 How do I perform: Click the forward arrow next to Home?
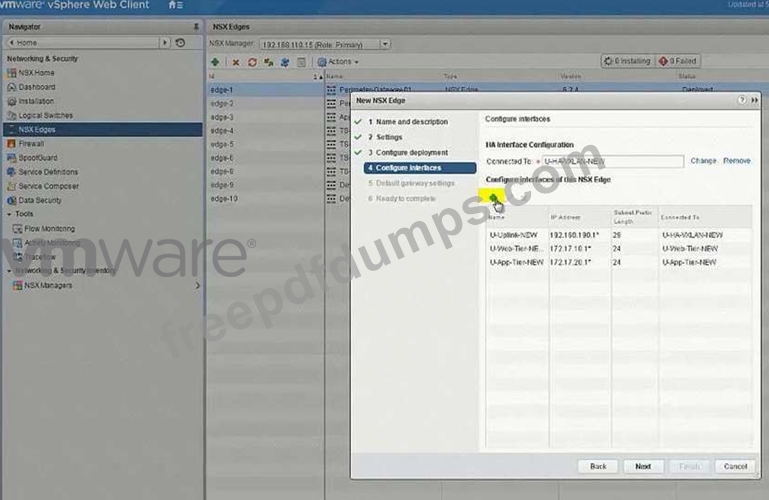[x=165, y=43]
